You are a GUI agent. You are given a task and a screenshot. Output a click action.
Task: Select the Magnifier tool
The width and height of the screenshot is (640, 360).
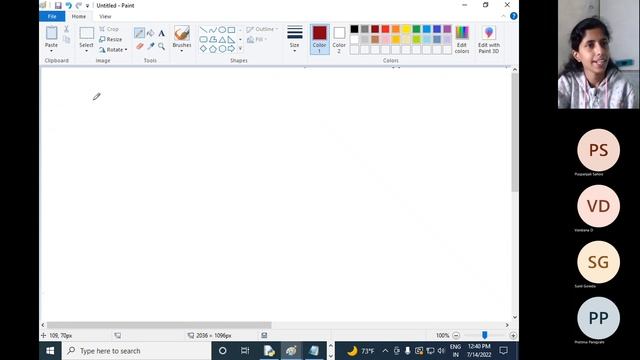point(162,46)
